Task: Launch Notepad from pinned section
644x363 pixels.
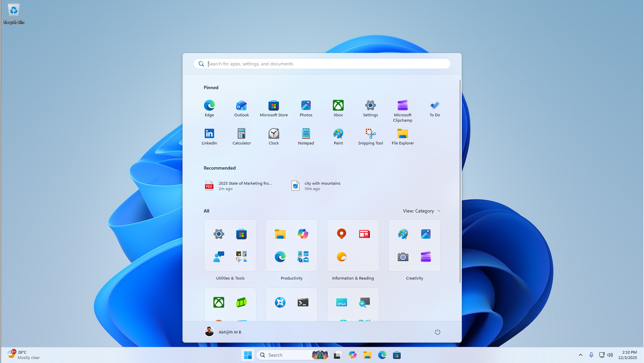Action: point(306,136)
